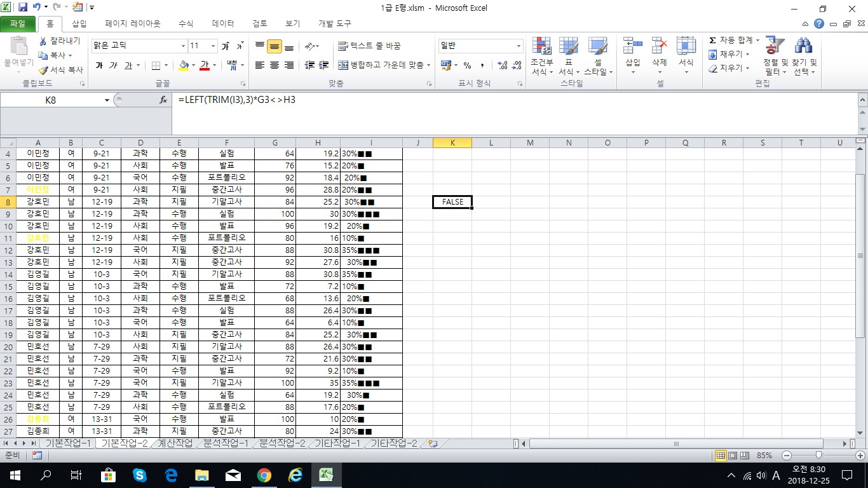This screenshot has height=488, width=868.
Task: Open the Name Box dropdown arrow
Action: tap(107, 100)
